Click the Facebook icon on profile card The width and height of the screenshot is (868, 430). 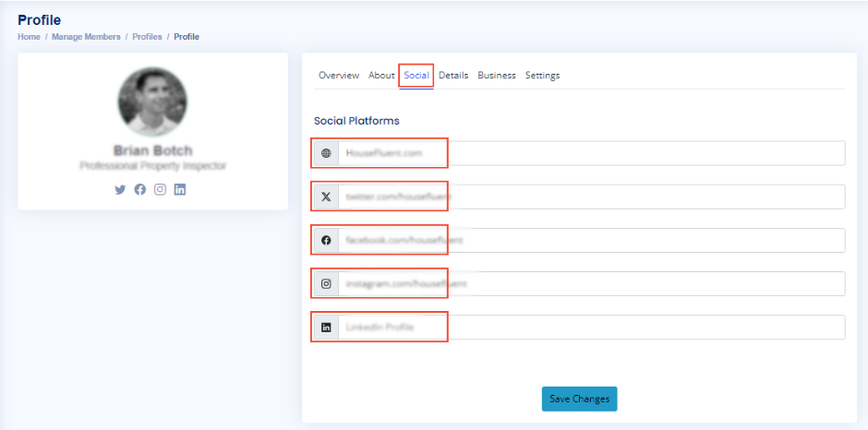coord(139,189)
